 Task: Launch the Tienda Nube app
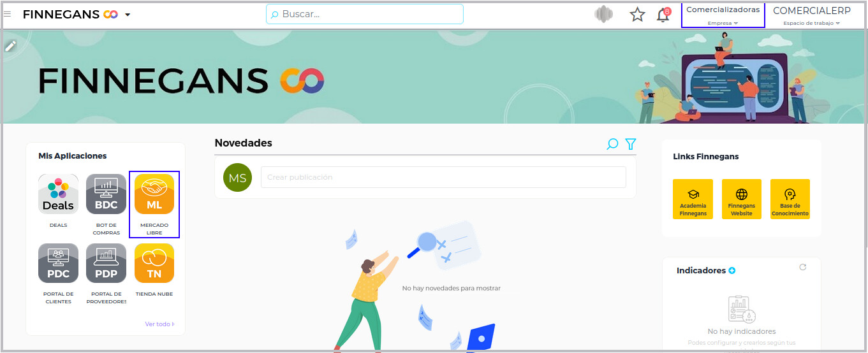coord(154,263)
